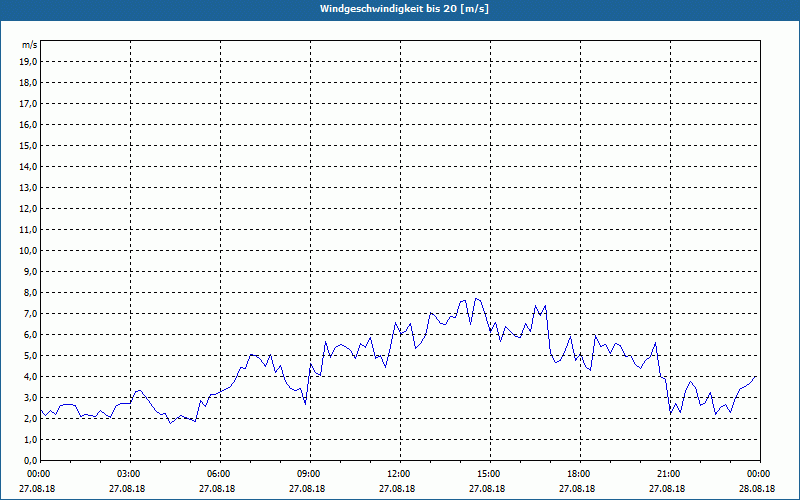Image resolution: width=800 pixels, height=500 pixels.
Task: Click the 1,0 y-axis value
Action: click(30, 439)
